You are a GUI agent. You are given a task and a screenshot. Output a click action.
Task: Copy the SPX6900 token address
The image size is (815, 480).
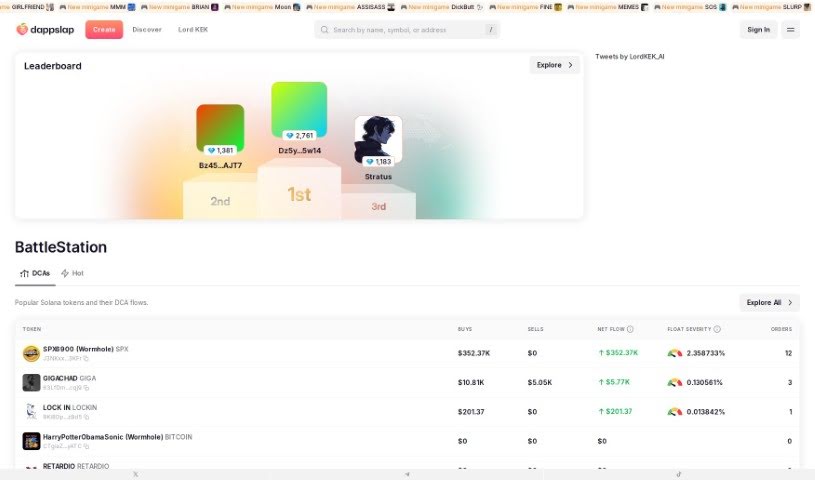coord(86,358)
